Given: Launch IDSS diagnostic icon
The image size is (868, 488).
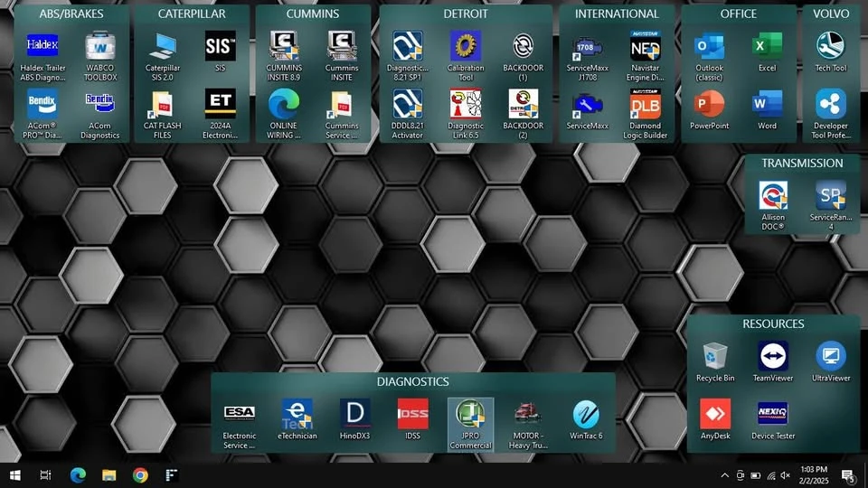Looking at the screenshot, I should point(412,419).
